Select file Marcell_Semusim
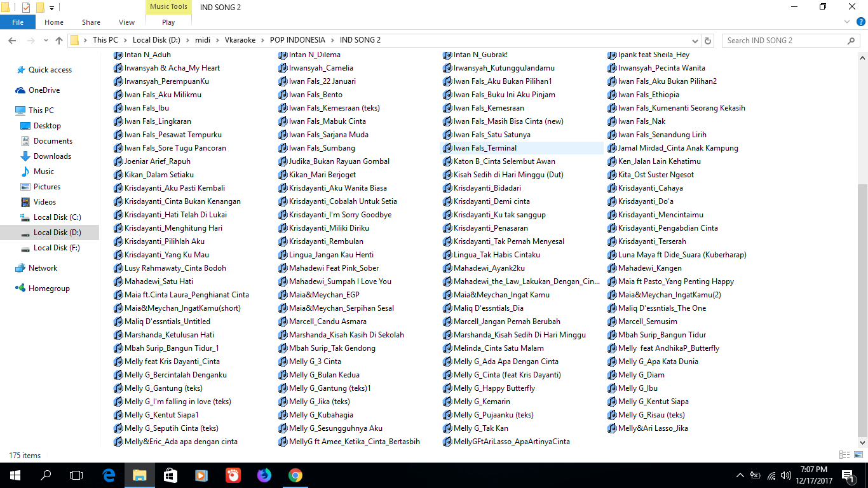This screenshot has height=488, width=868. click(648, 322)
